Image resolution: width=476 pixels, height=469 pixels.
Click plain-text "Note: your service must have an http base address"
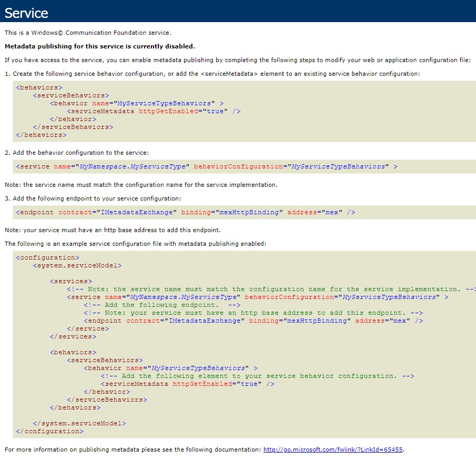click(113, 230)
